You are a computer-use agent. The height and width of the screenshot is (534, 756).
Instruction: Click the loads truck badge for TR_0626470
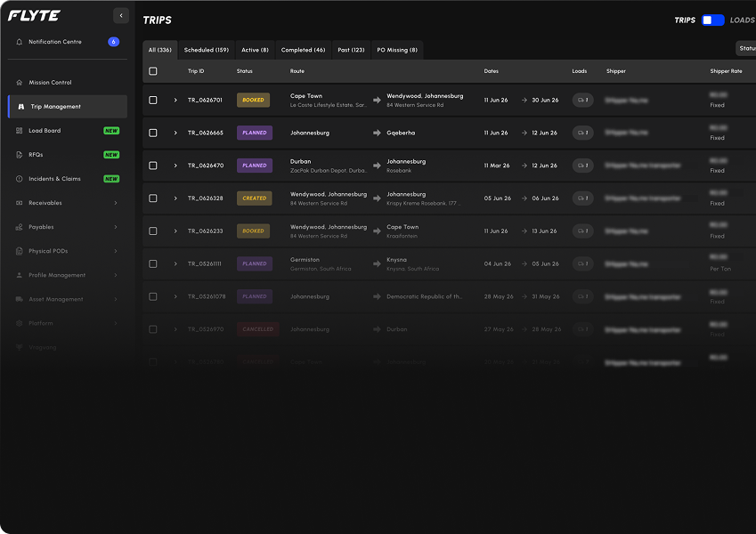(x=582, y=166)
